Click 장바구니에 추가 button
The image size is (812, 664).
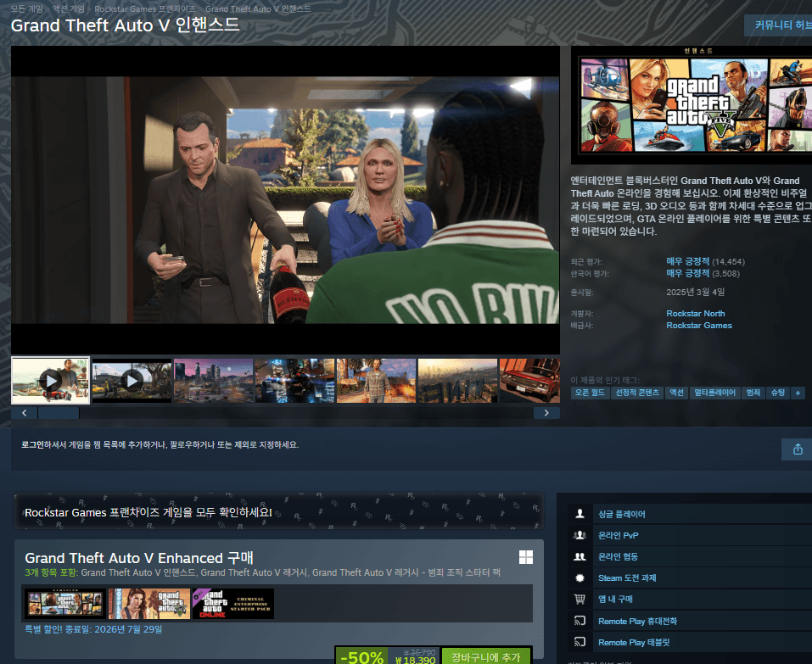coord(485,656)
